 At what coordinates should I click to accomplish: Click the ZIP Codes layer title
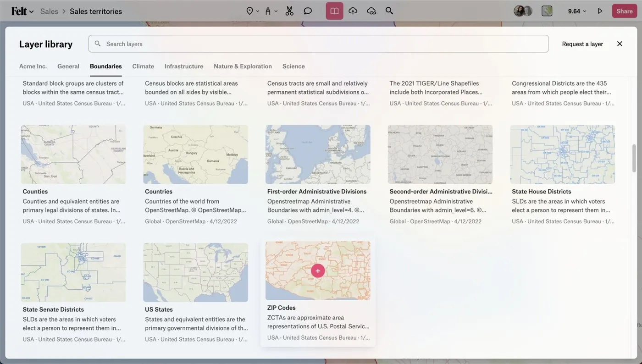282,308
